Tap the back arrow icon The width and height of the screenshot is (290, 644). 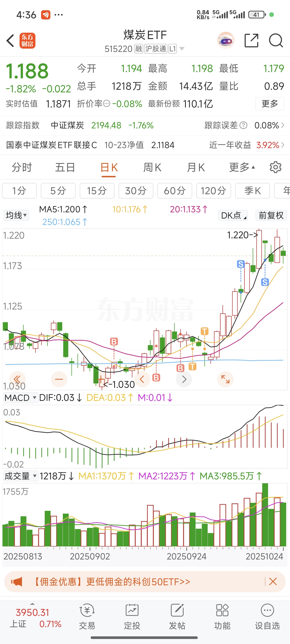10,40
